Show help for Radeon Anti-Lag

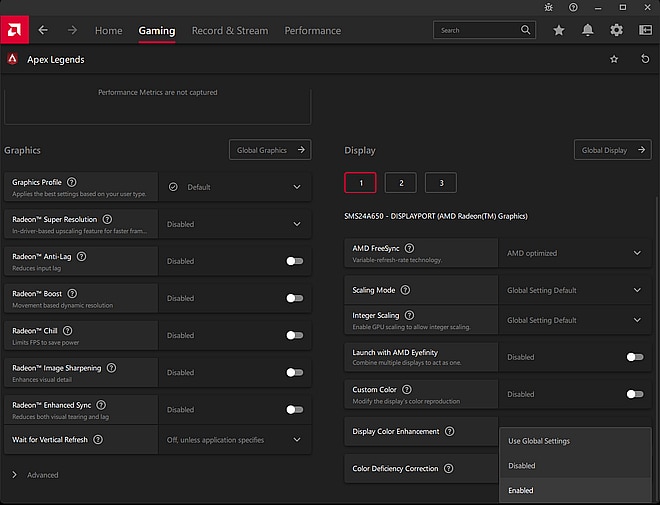click(x=82, y=256)
